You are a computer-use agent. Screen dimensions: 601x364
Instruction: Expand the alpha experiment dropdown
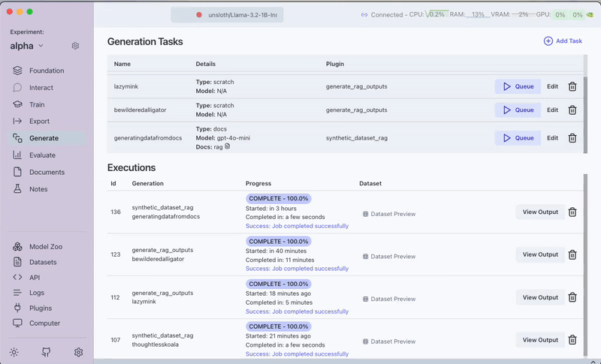click(x=41, y=46)
